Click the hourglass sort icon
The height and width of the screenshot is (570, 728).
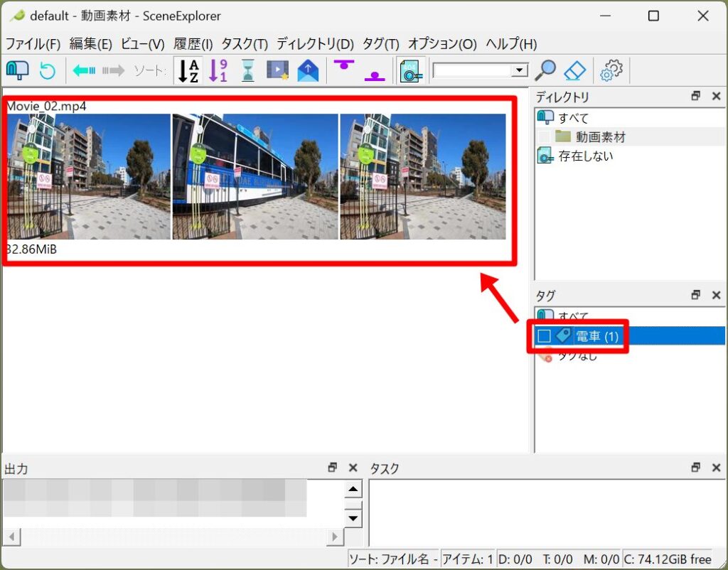pos(247,70)
